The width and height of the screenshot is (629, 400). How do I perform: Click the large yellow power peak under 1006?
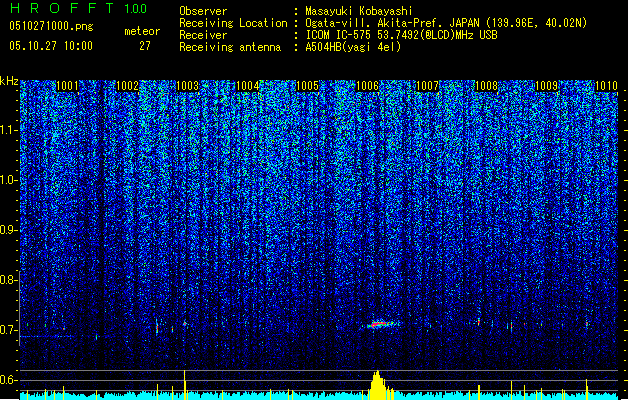[378, 386]
